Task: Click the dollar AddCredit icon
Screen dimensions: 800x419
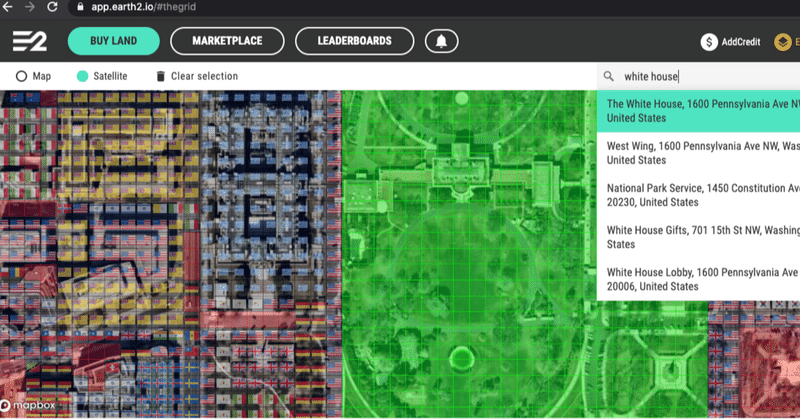Action: [709, 42]
